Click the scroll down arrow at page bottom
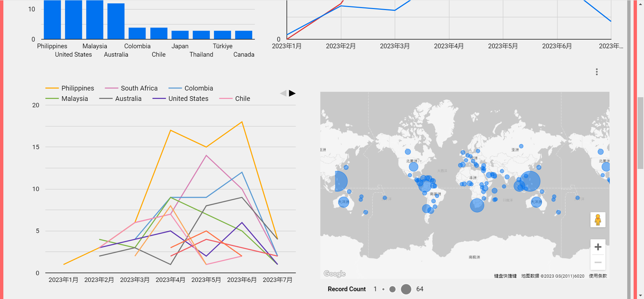The width and height of the screenshot is (644, 299). click(x=641, y=295)
